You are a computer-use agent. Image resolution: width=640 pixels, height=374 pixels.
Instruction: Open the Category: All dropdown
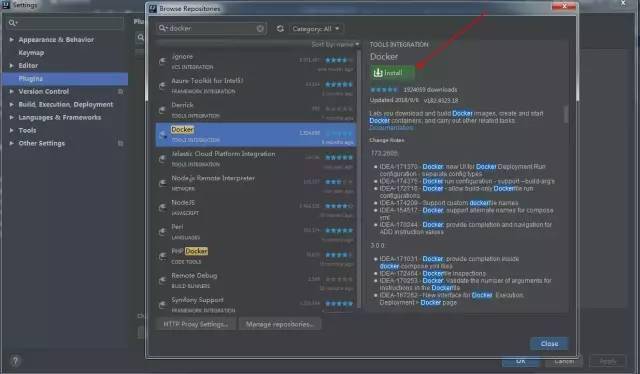316,29
